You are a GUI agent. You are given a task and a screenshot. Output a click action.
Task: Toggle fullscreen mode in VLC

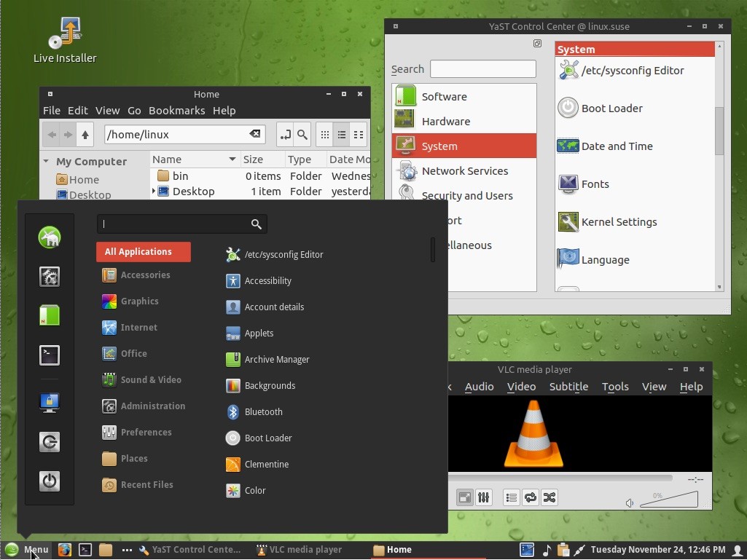[465, 497]
